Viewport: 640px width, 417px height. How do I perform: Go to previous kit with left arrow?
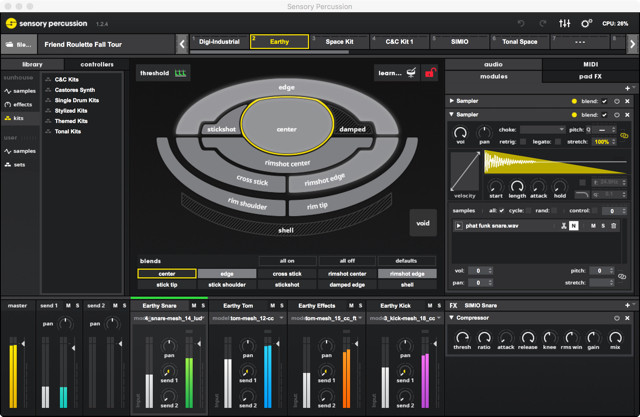182,44
